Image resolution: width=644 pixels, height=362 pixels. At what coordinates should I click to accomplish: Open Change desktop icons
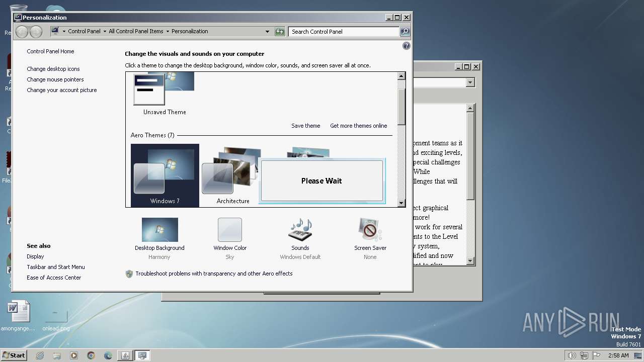point(53,69)
